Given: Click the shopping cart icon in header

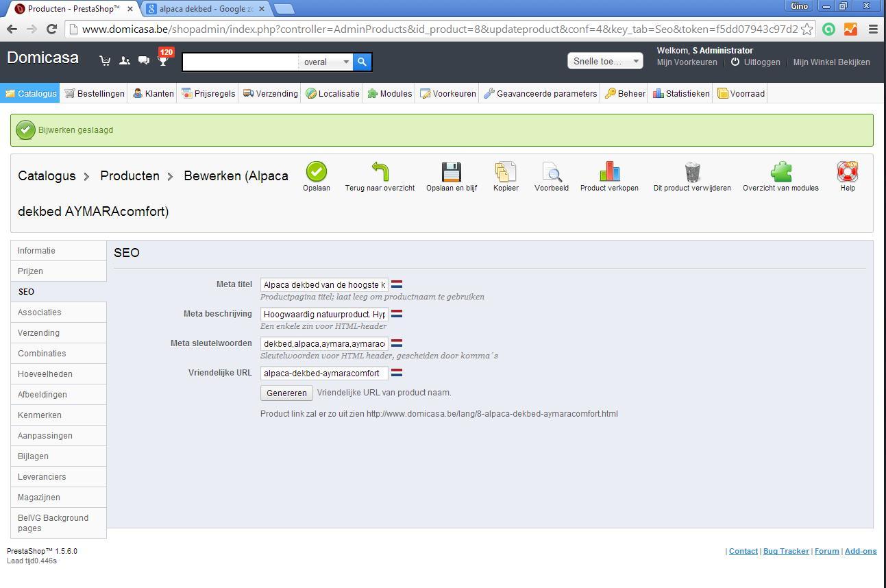Looking at the screenshot, I should pos(105,61).
